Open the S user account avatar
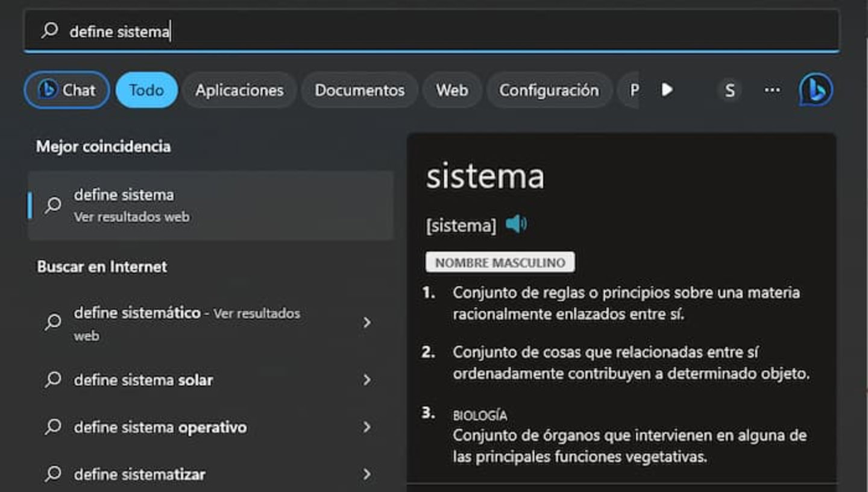 (729, 90)
